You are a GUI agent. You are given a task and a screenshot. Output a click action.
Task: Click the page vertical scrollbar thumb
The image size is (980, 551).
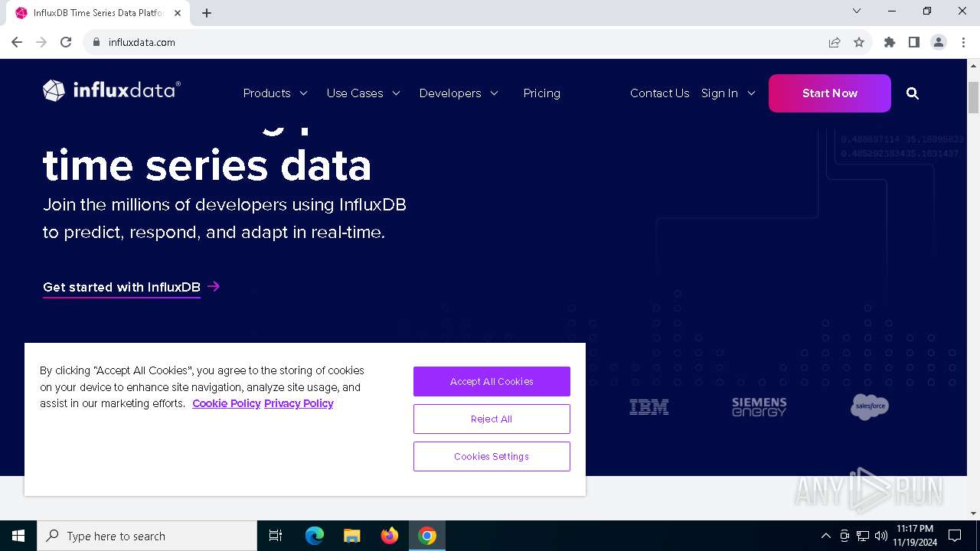(x=974, y=96)
